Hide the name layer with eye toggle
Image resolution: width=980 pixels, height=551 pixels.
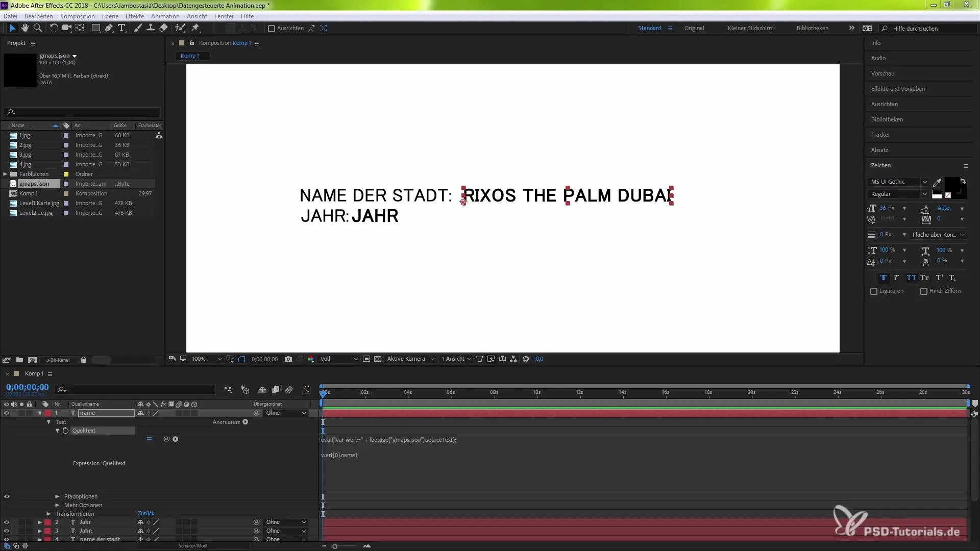pyautogui.click(x=7, y=413)
